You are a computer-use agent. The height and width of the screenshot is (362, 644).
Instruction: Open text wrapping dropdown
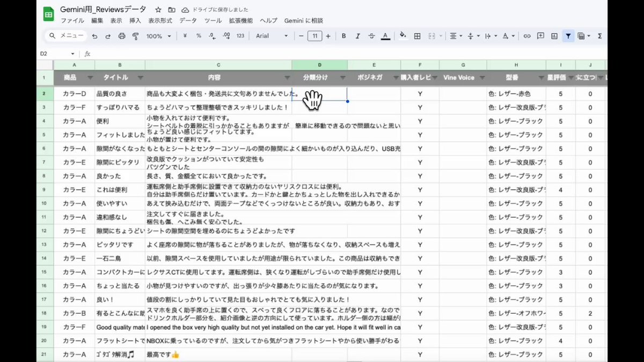click(x=490, y=36)
